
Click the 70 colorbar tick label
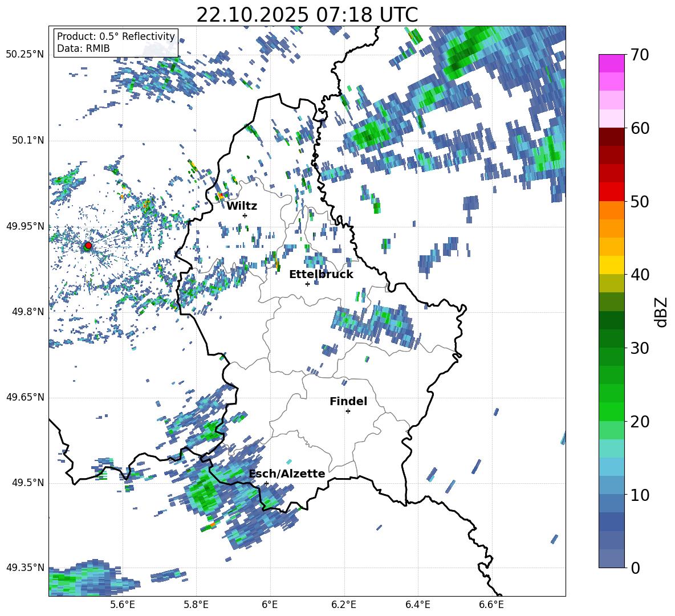pyautogui.click(x=640, y=55)
